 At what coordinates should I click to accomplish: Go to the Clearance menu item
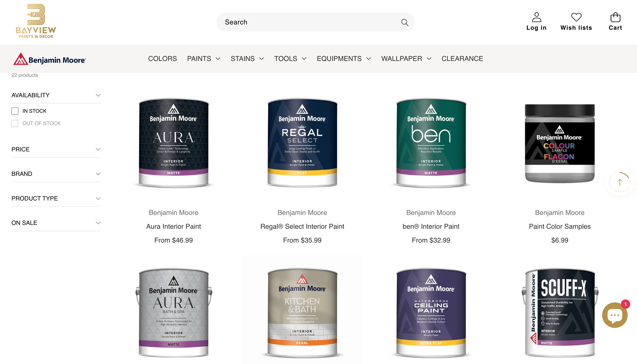point(462,58)
